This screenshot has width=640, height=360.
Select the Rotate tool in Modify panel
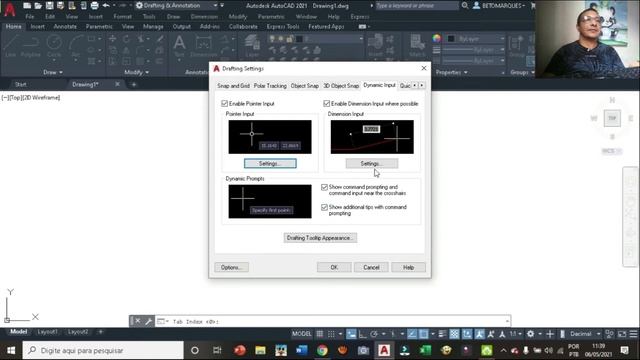(126, 39)
